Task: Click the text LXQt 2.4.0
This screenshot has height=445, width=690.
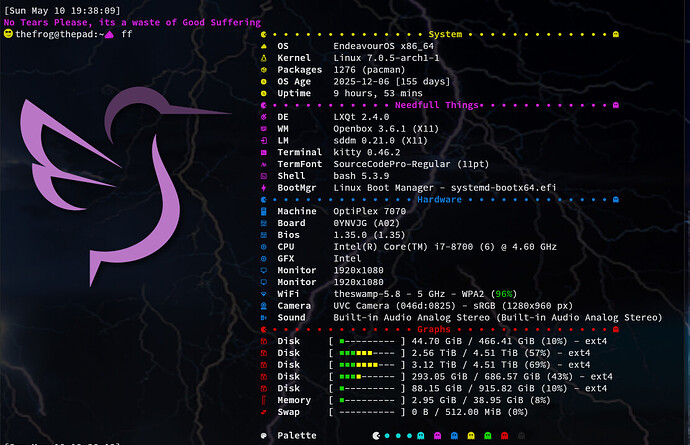Action: 361,117
